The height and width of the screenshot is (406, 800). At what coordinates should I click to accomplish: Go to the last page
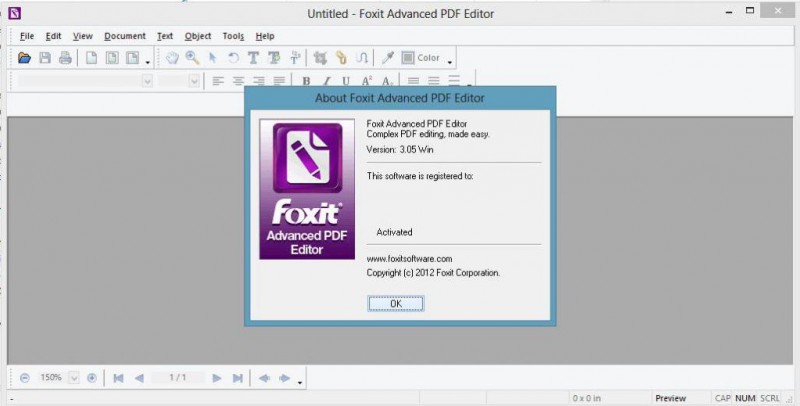coord(237,378)
